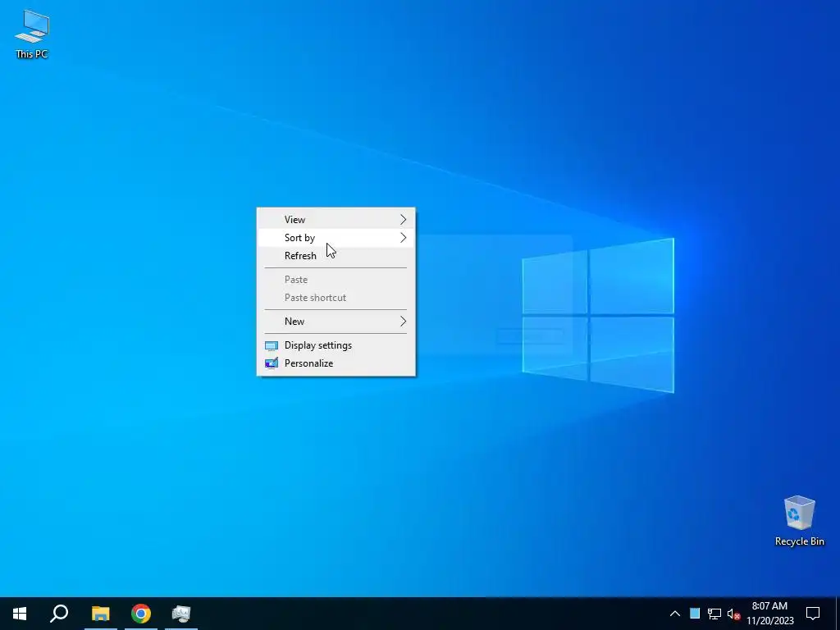
Task: Open the Sort by submenu
Action: coord(336,238)
